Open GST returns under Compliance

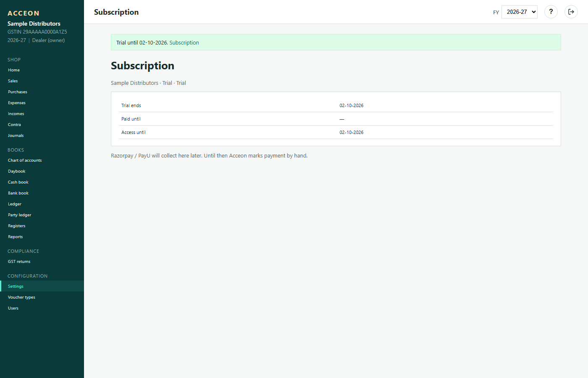pos(42,262)
